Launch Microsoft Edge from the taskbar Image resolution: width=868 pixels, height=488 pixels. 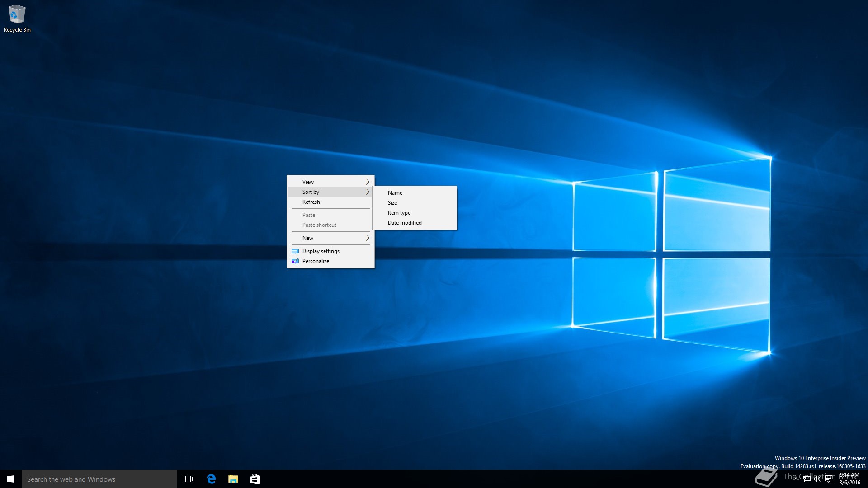pyautogui.click(x=211, y=479)
